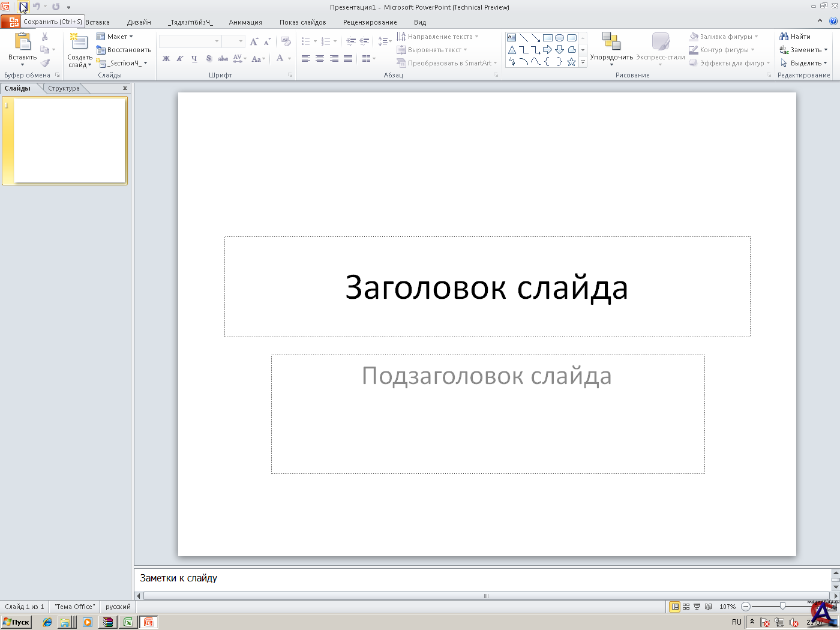840x630 pixels.
Task: Click the Reset (Восстановить) button
Action: coord(124,50)
